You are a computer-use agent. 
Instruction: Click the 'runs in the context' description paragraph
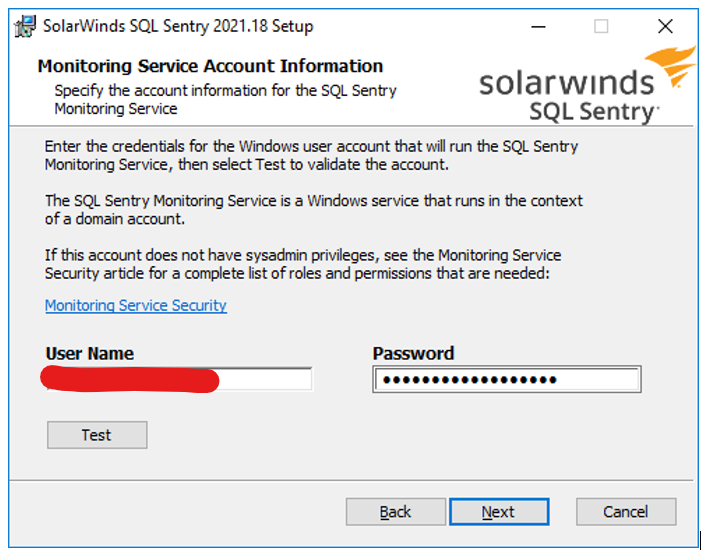tap(313, 209)
